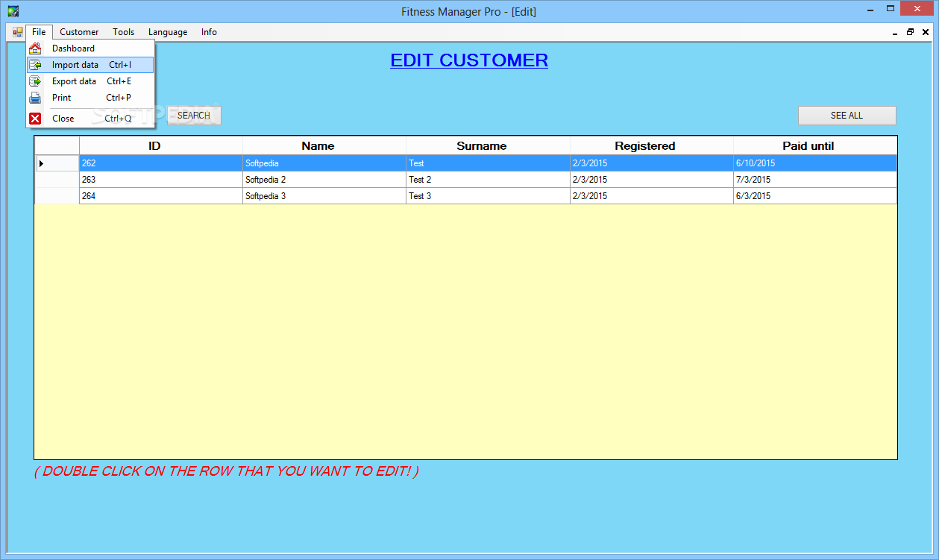Minimize the inner MDI child window
The height and width of the screenshot is (560, 939).
click(x=895, y=32)
